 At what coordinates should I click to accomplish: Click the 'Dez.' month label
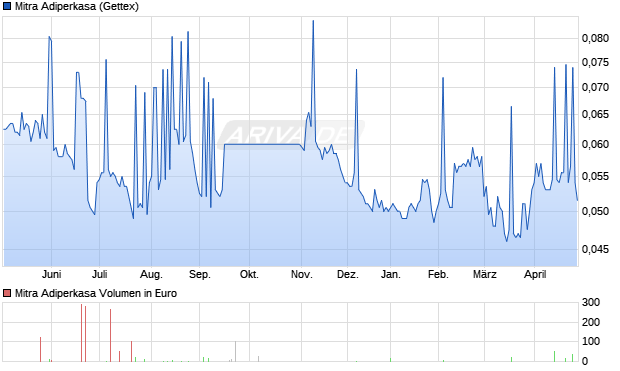[348, 274]
